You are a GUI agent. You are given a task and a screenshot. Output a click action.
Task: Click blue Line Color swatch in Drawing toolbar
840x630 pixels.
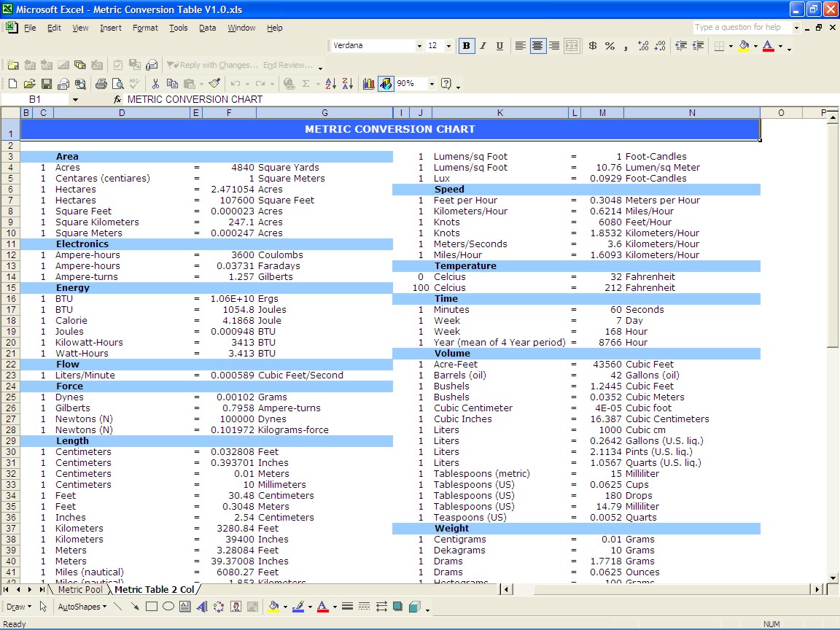pos(298,607)
